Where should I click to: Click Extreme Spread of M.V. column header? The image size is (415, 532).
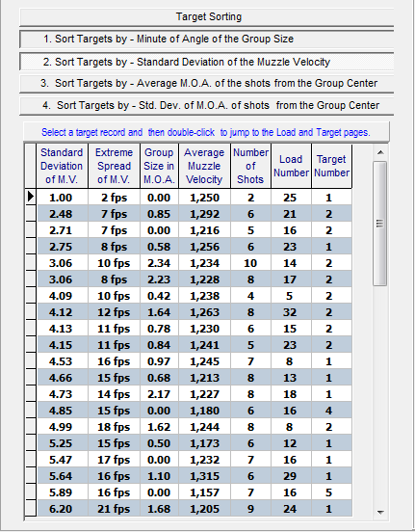pos(114,166)
